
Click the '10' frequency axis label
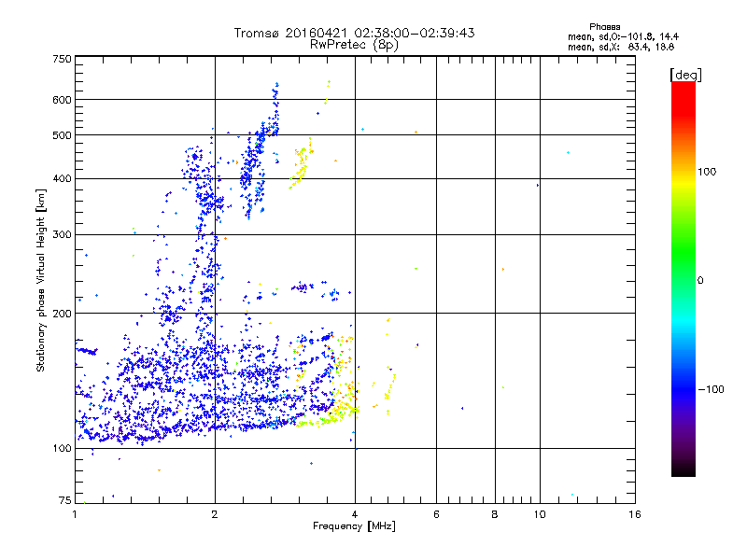point(540,514)
